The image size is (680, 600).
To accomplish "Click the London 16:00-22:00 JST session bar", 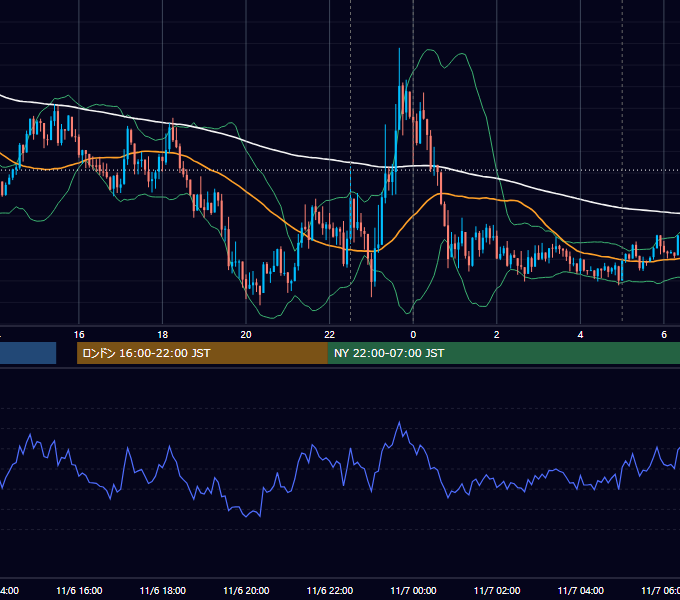I will 202,353.
